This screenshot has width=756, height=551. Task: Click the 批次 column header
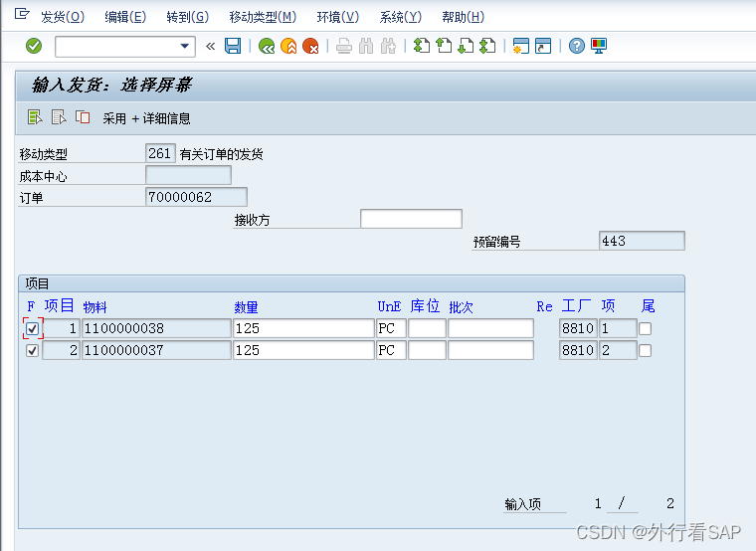(x=461, y=307)
